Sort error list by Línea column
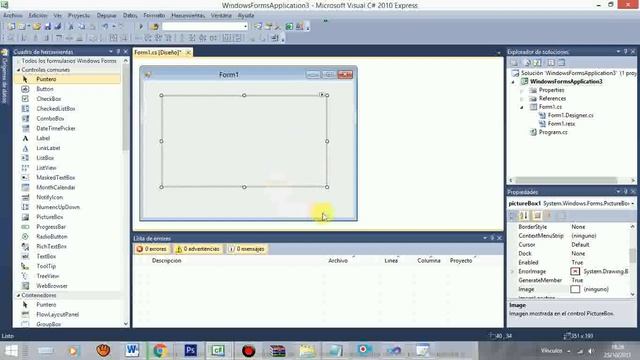Screen dimensions: 640x360 point(391,260)
